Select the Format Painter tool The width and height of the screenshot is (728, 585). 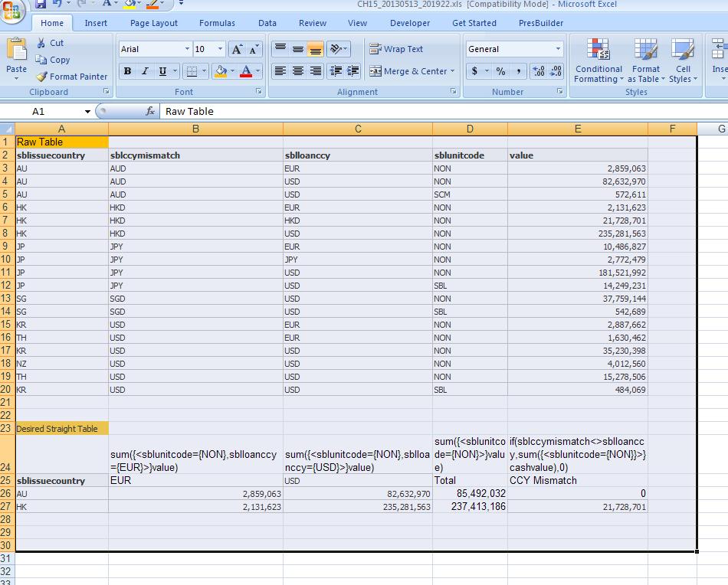tap(71, 77)
